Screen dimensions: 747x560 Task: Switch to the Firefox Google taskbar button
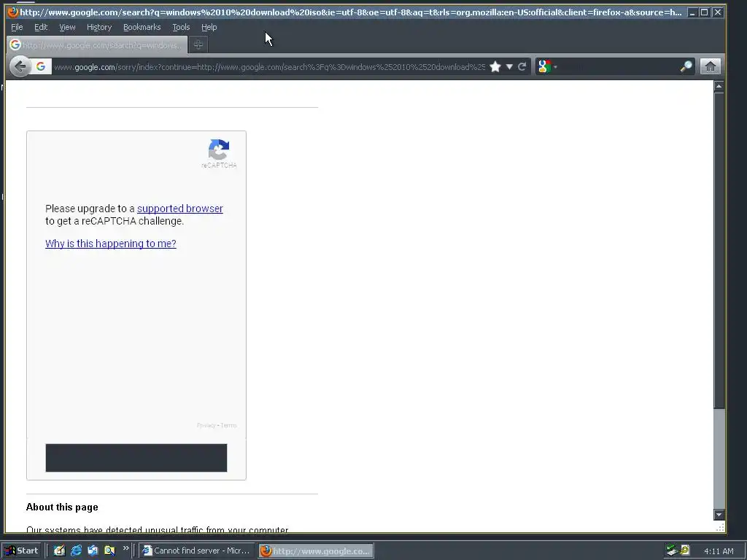[317, 551]
